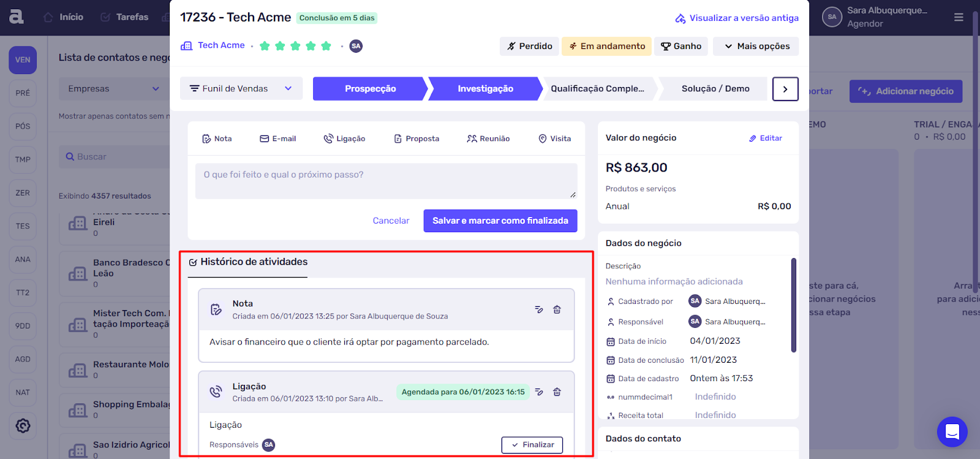
Task: Select the Ligação activity tab
Action: coord(344,138)
